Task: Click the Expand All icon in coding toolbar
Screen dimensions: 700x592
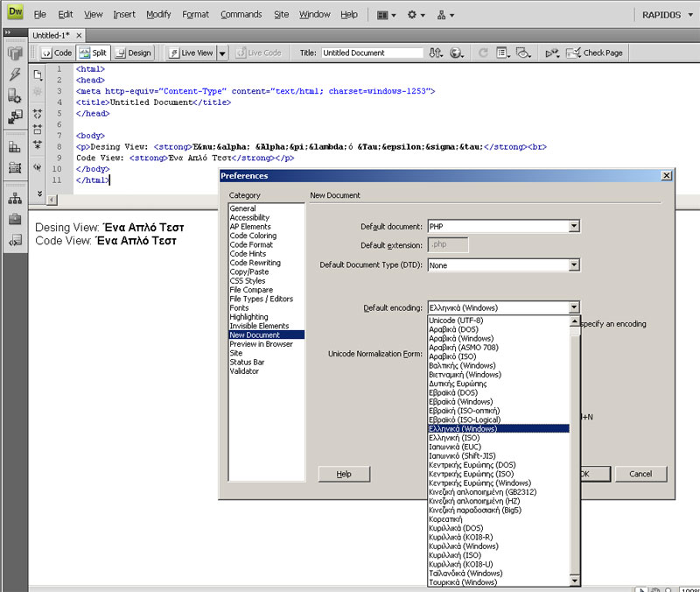Action: (38, 144)
